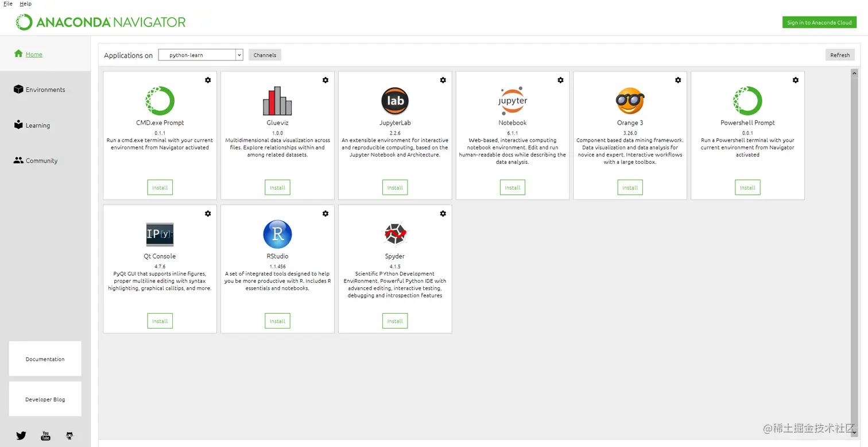This screenshot has height=447, width=868.
Task: Open the Help menu
Action: [25, 3]
